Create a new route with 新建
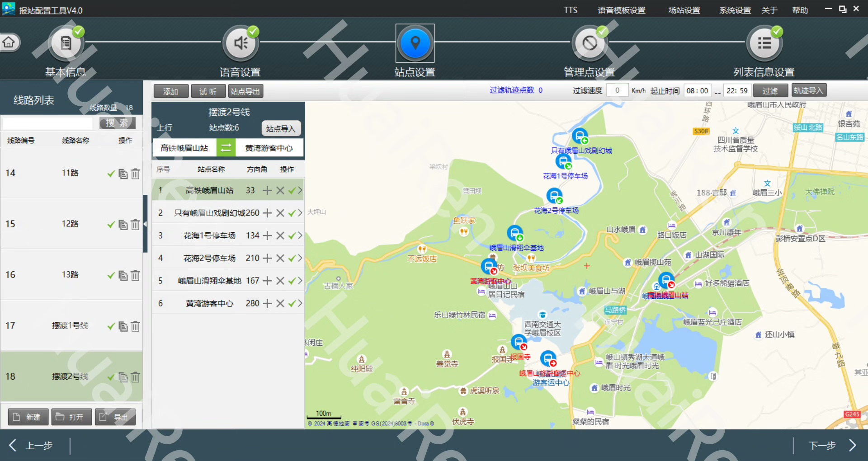Viewport: 868px width, 461px height. coord(28,417)
